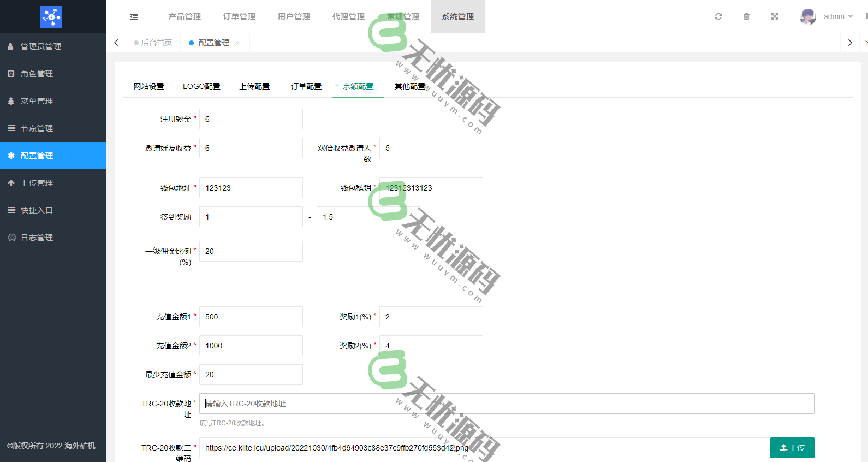Click the 日志管理 icon in sidebar
The height and width of the screenshot is (462, 868).
(12, 238)
